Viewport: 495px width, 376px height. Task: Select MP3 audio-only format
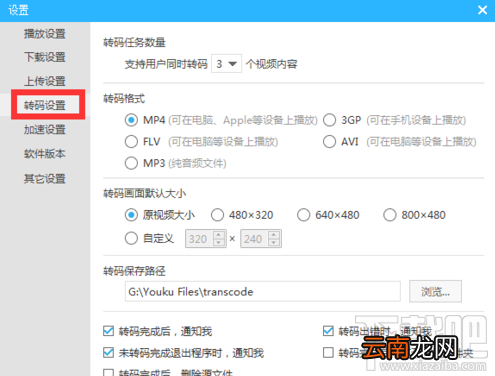coord(131,163)
